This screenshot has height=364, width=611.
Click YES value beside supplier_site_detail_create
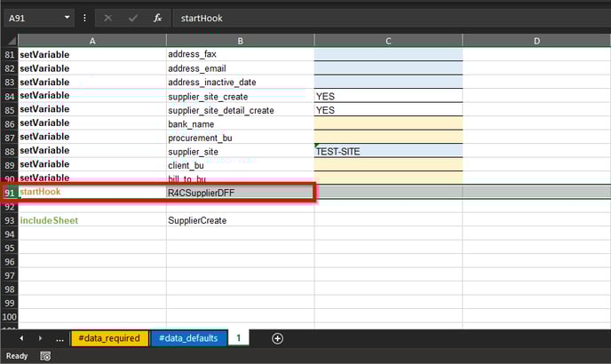(388, 110)
